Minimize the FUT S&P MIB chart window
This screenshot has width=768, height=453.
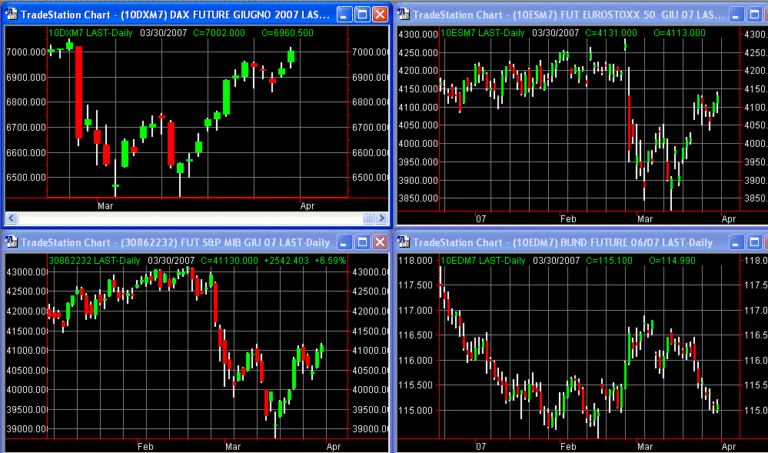click(343, 242)
